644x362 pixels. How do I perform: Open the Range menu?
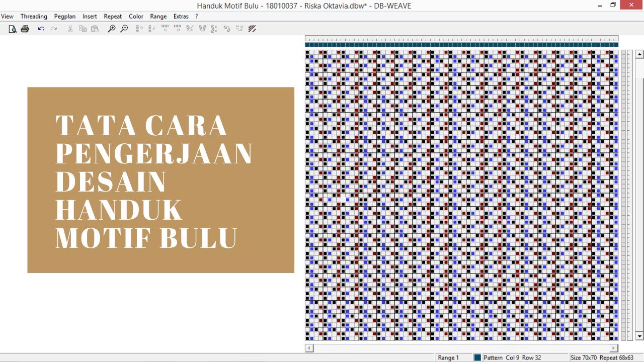pos(158,17)
